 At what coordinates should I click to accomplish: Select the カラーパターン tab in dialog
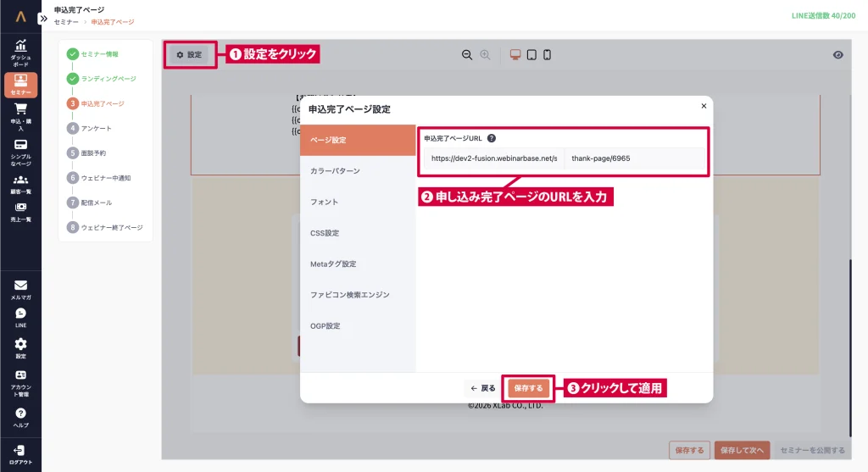click(x=335, y=171)
